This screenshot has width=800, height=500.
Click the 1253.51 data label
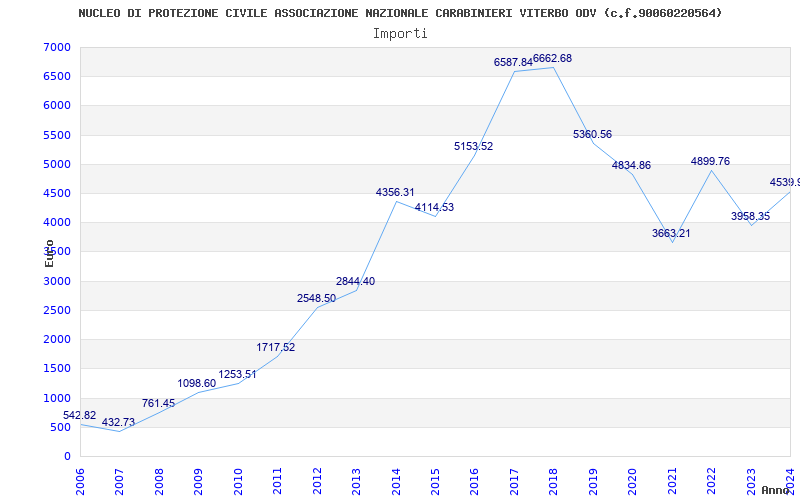tap(237, 374)
